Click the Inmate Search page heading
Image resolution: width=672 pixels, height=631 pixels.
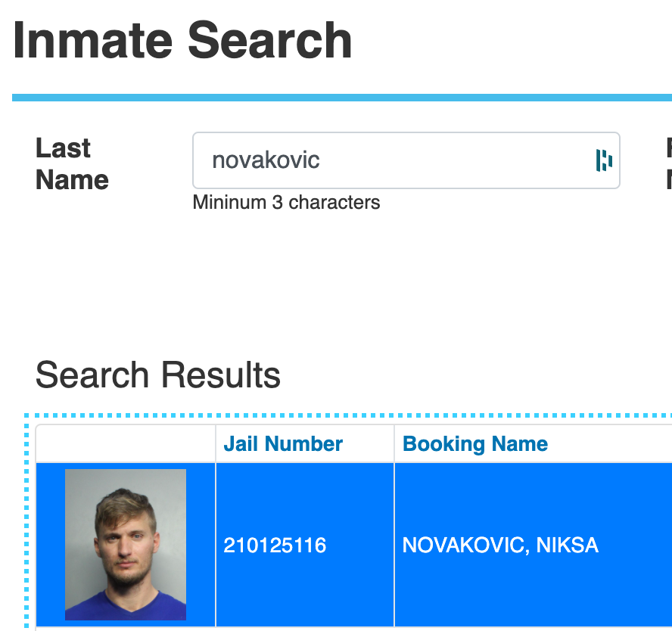(182, 39)
